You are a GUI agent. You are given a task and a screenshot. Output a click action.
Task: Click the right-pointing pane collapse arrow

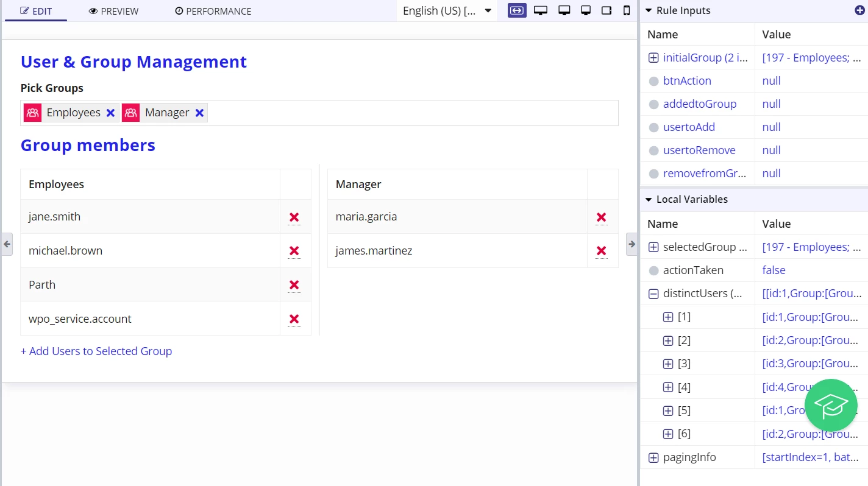pos(632,244)
